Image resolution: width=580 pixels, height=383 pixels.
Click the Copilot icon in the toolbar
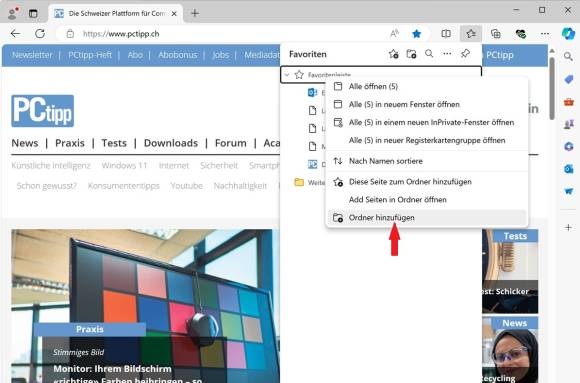tap(568, 34)
